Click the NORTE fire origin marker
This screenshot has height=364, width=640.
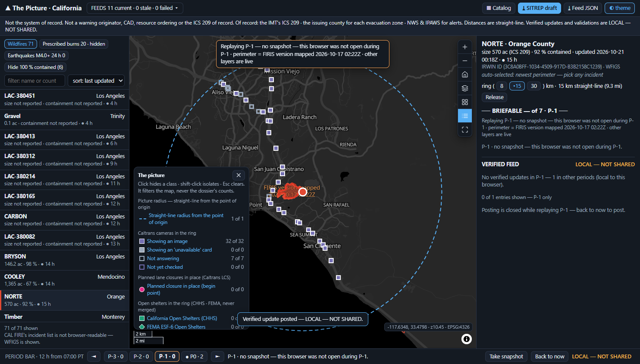(303, 192)
